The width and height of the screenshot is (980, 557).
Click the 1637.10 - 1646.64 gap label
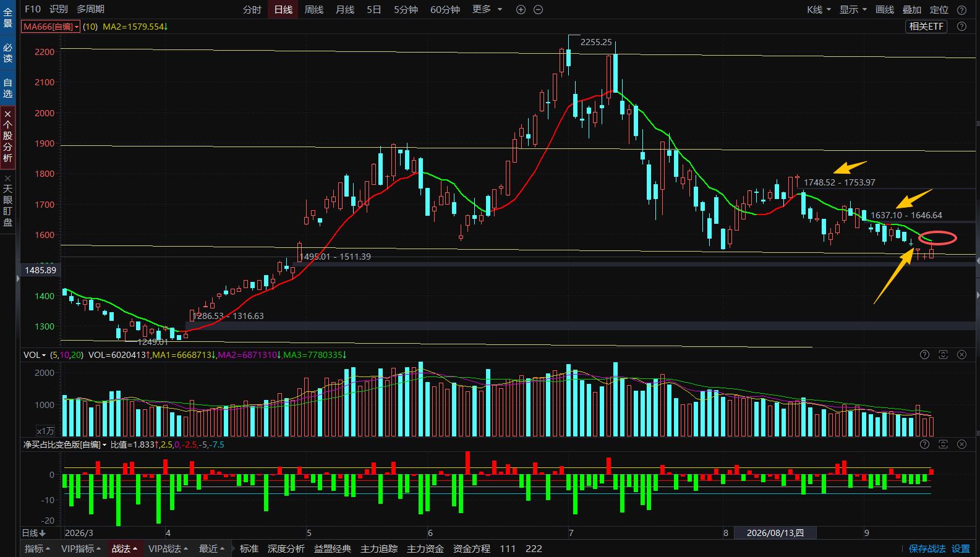point(906,215)
